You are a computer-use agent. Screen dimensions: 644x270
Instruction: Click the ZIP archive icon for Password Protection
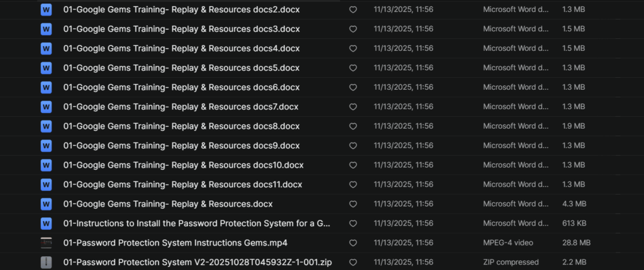click(x=46, y=262)
